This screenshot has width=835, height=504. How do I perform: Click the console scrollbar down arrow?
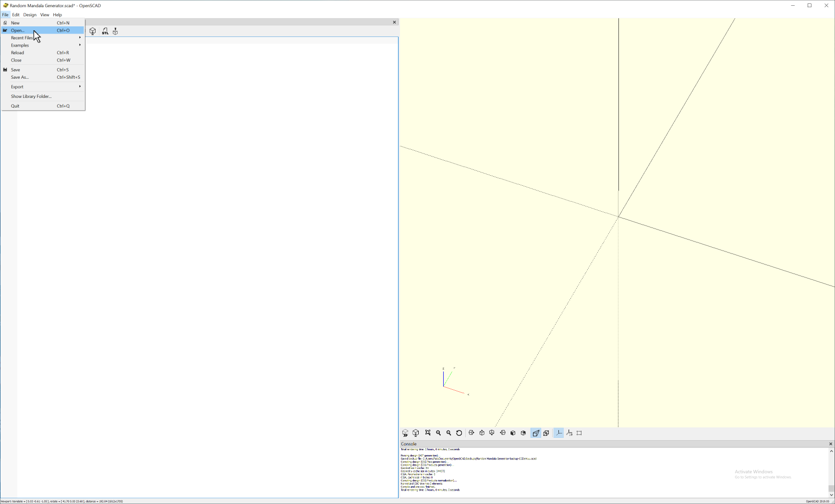831,495
